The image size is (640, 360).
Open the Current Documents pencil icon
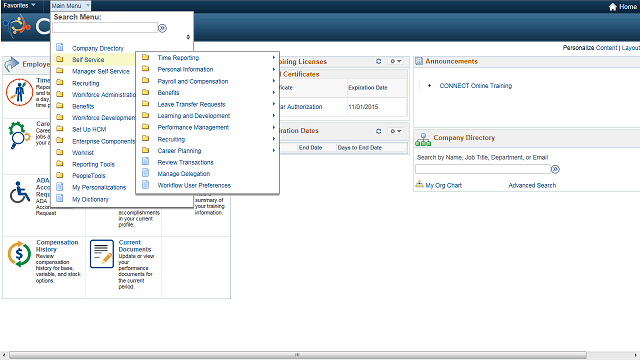(x=102, y=254)
